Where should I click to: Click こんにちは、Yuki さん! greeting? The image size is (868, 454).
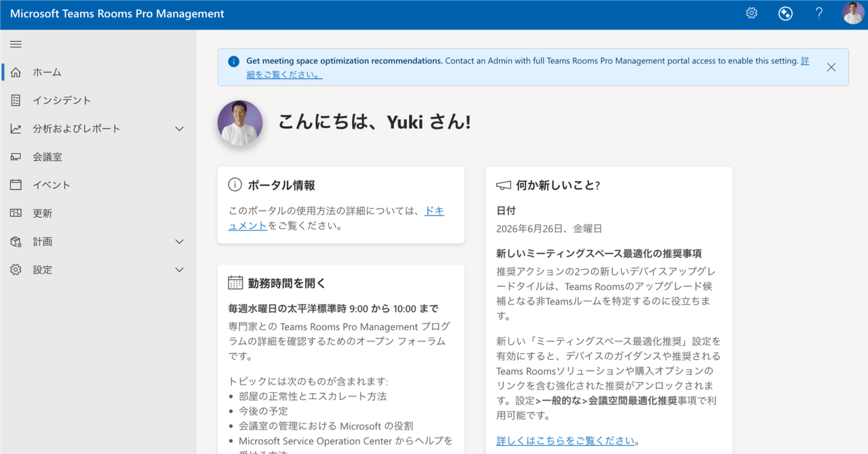pyautogui.click(x=374, y=123)
